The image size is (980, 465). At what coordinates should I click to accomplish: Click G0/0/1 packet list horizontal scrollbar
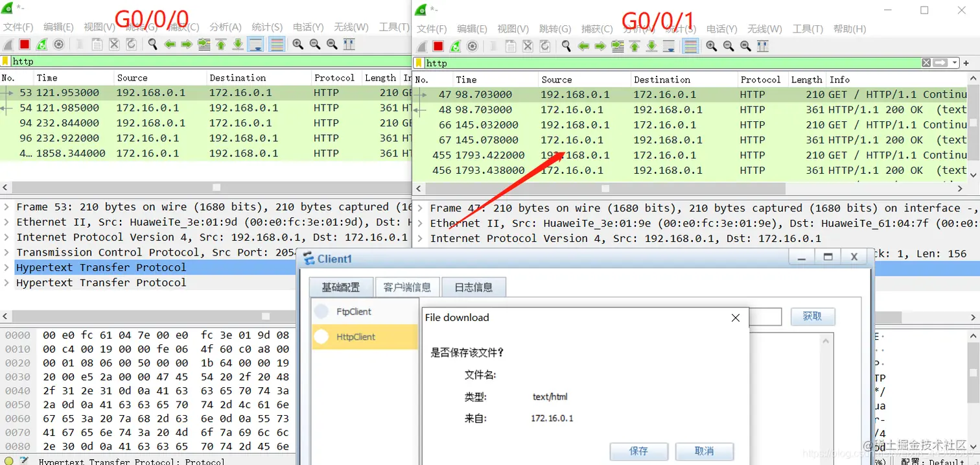605,188
